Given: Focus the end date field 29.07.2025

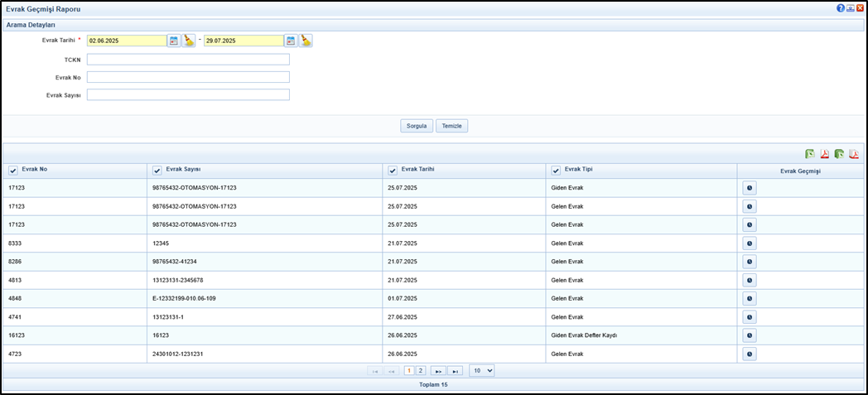Looking at the screenshot, I should tap(244, 41).
